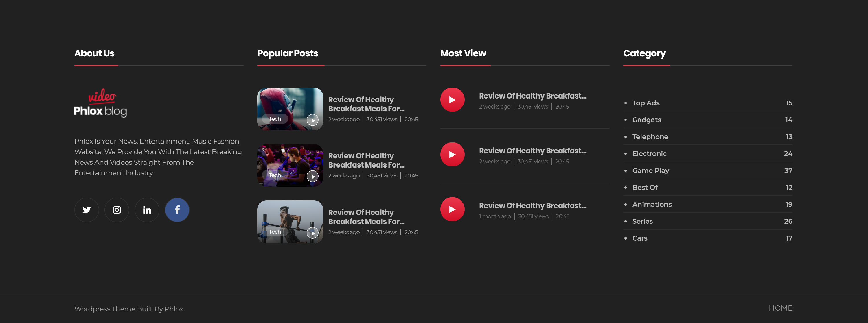Click the Deadpool popular post thumbnail
Image resolution: width=868 pixels, height=323 pixels.
[290, 109]
